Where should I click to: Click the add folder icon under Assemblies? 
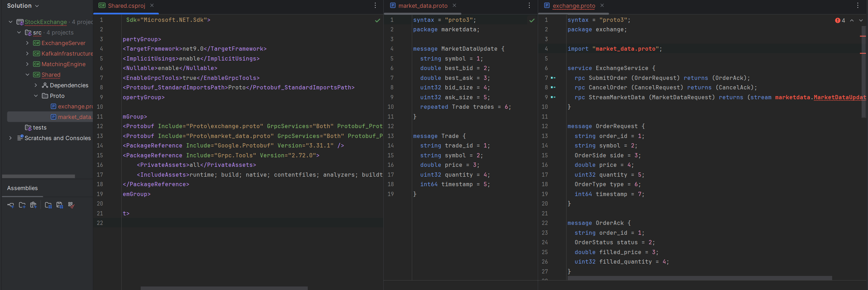point(22,205)
